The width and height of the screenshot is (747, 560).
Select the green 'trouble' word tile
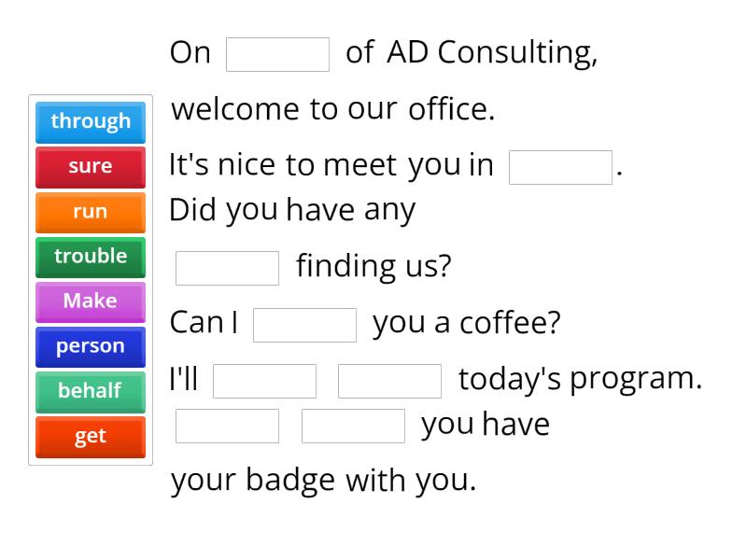coord(91,256)
